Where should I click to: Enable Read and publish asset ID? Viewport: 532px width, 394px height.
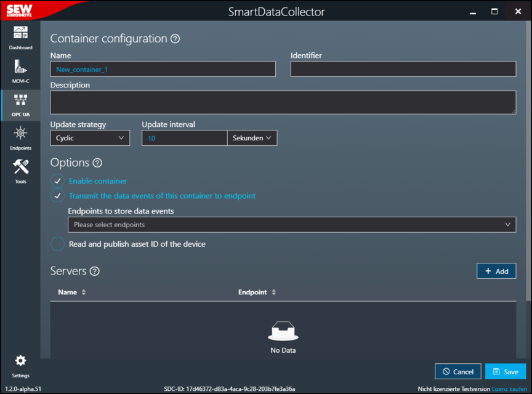[x=57, y=244]
